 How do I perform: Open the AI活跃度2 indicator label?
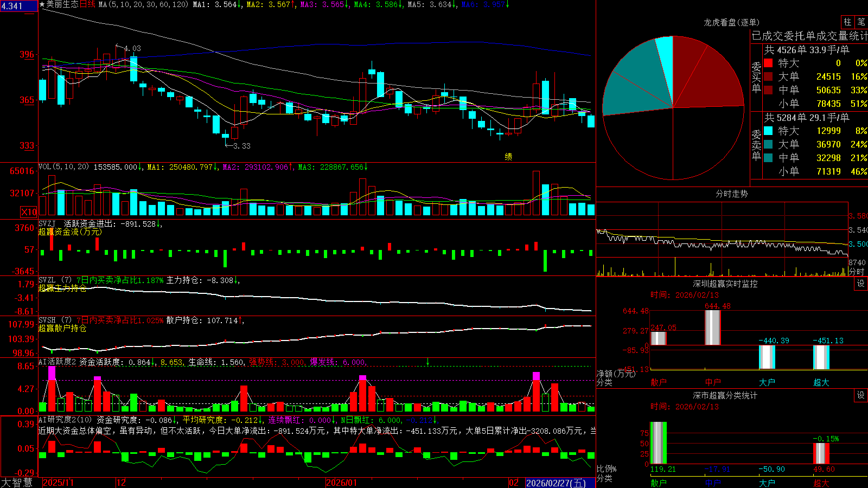(x=57, y=362)
